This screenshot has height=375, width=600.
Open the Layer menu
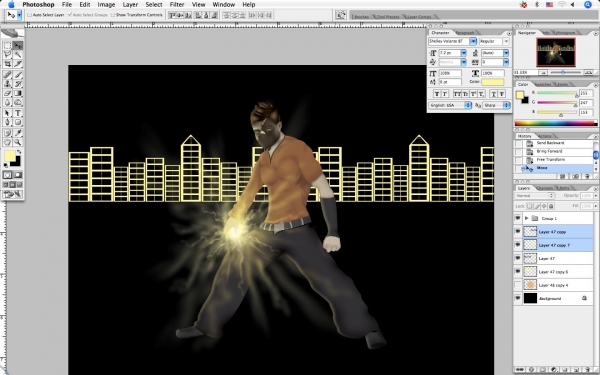(x=130, y=5)
